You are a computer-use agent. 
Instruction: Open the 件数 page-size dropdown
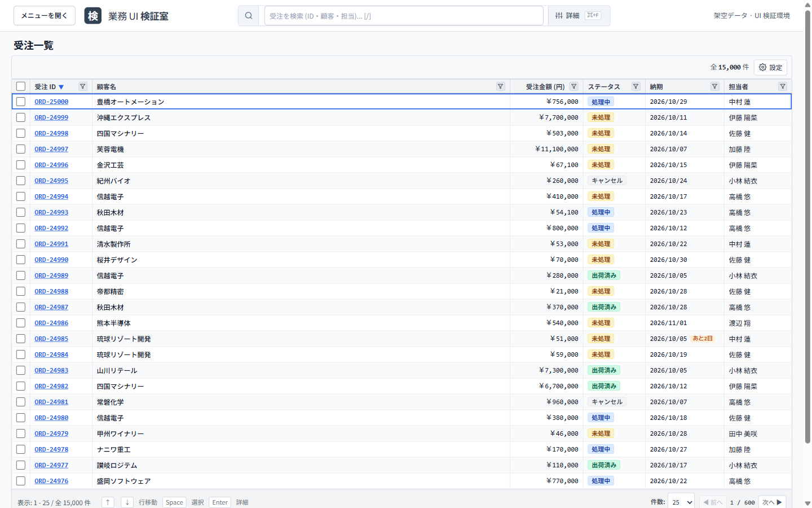682,502
